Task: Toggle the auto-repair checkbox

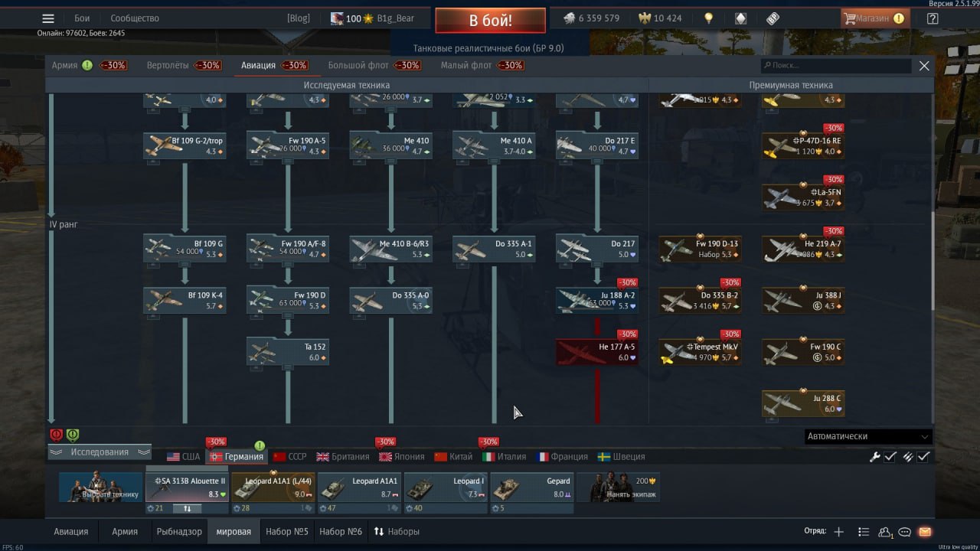Action: click(x=890, y=457)
